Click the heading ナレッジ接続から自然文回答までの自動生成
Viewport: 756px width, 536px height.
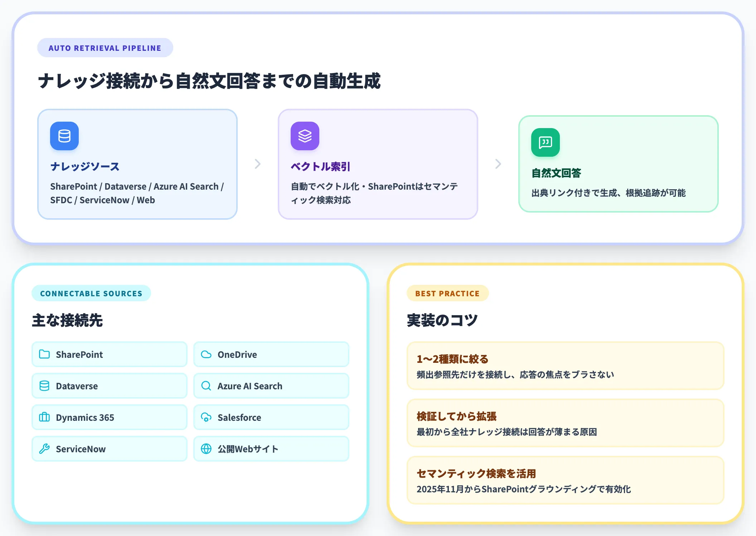pyautogui.click(x=209, y=81)
